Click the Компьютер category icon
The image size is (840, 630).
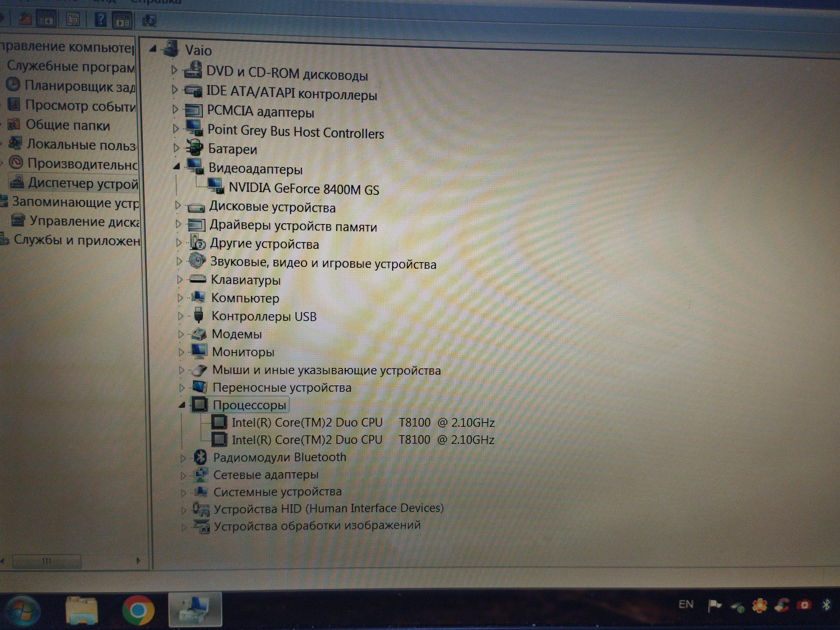tap(198, 297)
